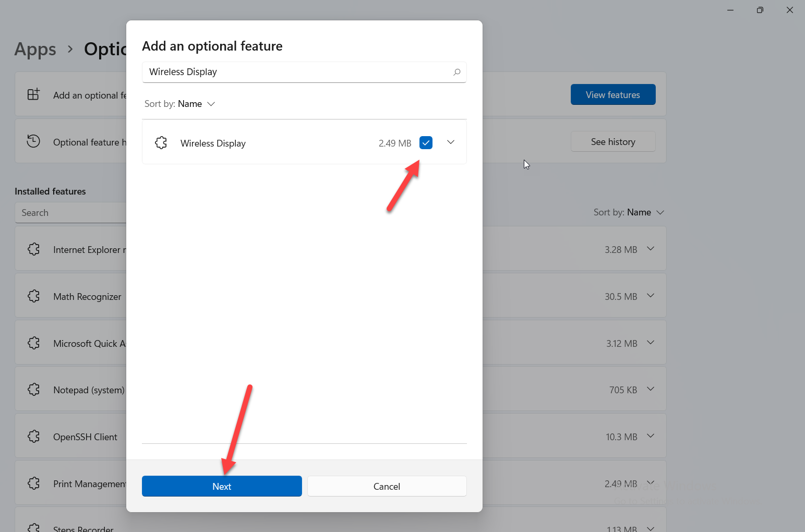Click the Add an optional feature icon
Image resolution: width=805 pixels, height=532 pixels.
[x=33, y=94]
